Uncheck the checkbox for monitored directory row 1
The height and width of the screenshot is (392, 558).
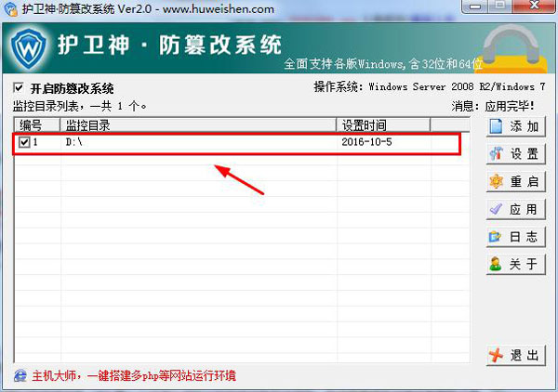[24, 142]
